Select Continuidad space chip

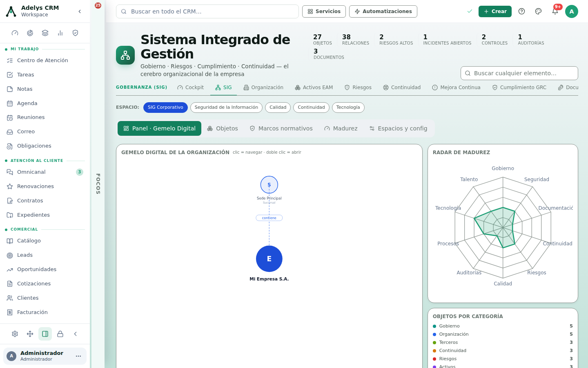[311, 108]
